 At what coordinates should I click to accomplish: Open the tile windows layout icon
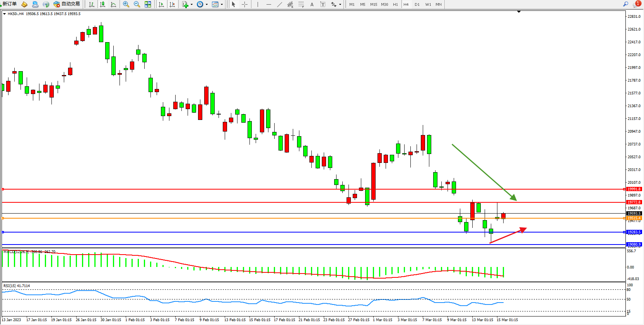148,4
